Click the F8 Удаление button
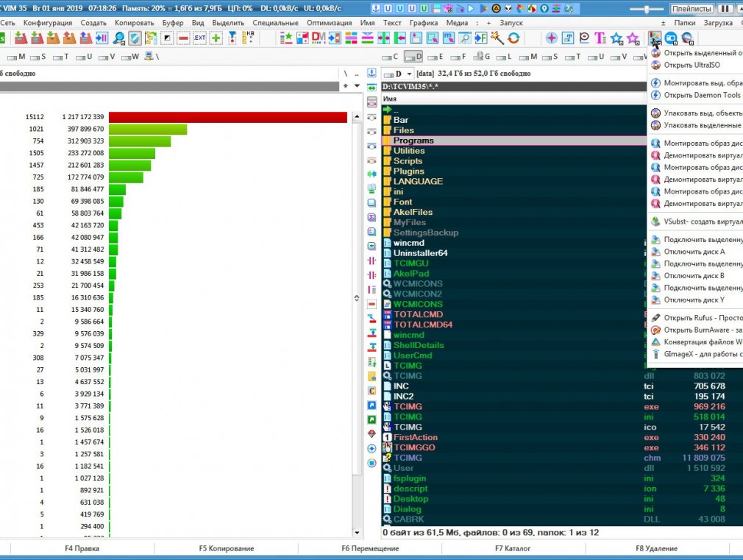This screenshot has width=743, height=560. point(657,548)
